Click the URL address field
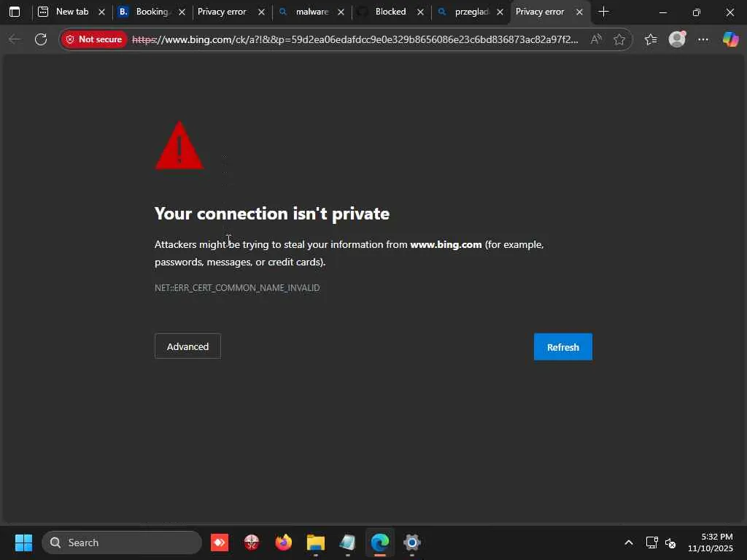 click(x=355, y=39)
